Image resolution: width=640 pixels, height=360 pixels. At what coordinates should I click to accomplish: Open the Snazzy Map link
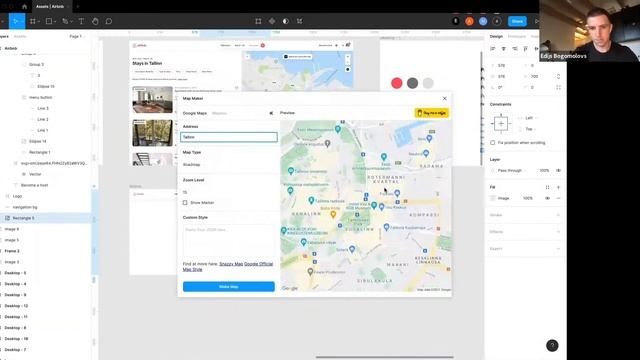pos(231,264)
